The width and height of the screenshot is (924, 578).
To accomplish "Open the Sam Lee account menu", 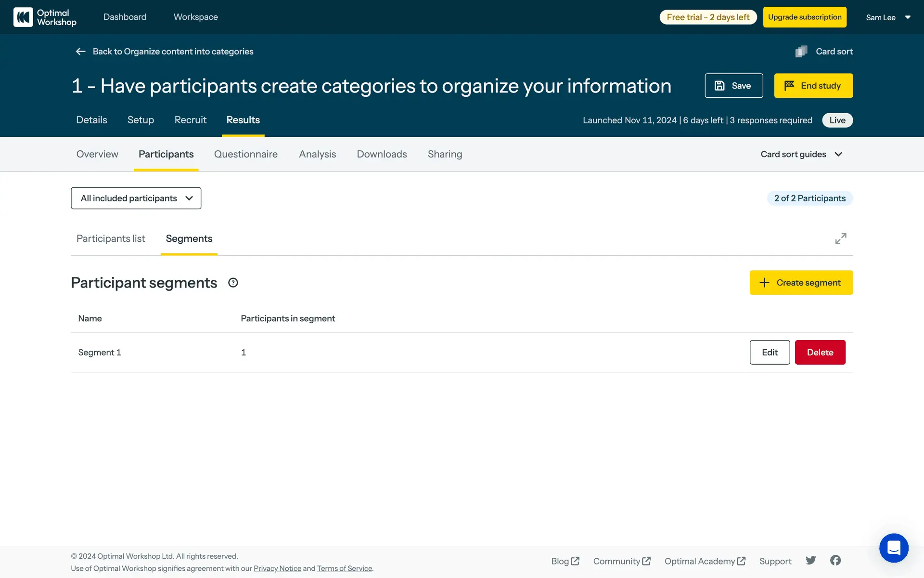I will tap(888, 17).
